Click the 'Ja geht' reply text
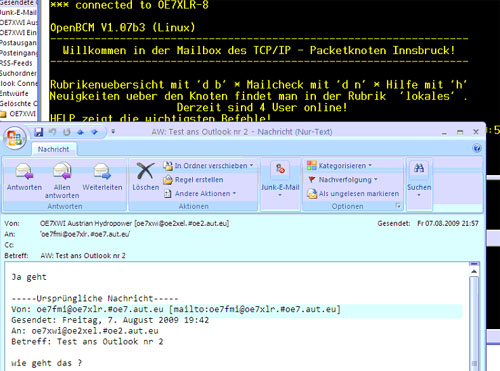Image resolution: width=500 pixels, height=371 pixels. [29, 277]
